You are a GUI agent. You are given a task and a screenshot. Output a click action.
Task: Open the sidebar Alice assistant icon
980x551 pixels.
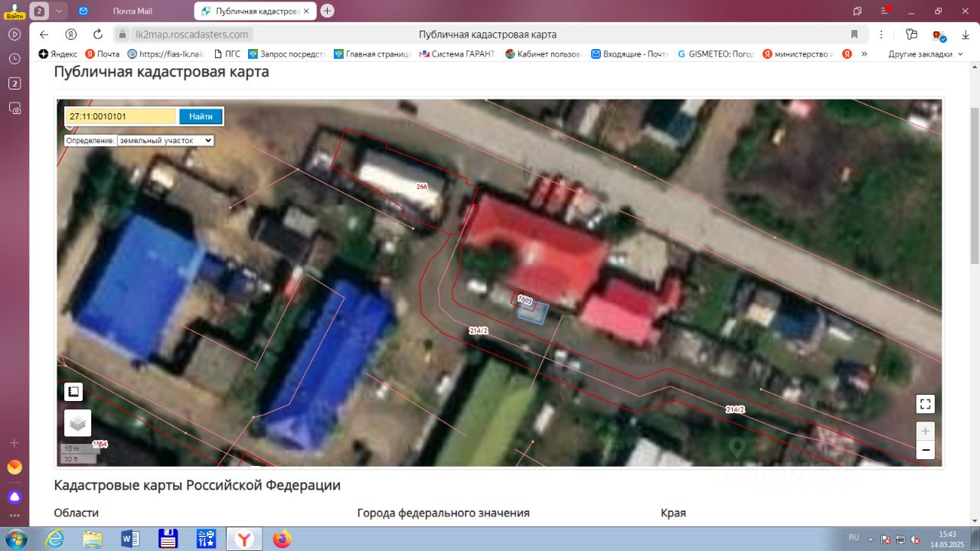pyautogui.click(x=15, y=497)
